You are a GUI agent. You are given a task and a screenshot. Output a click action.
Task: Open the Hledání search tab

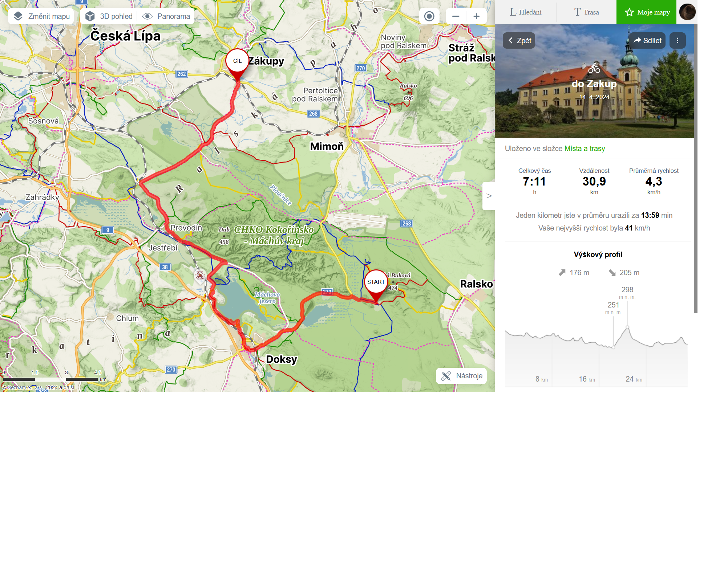[526, 12]
